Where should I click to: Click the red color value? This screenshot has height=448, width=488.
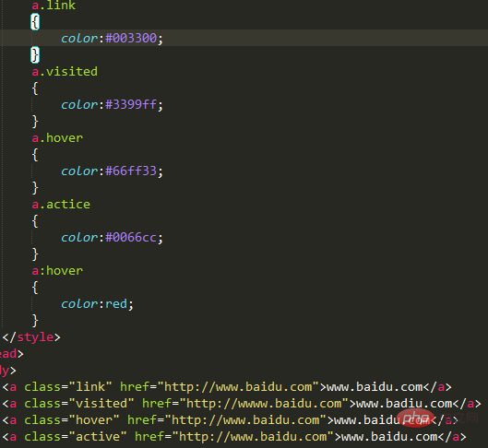[116, 304]
